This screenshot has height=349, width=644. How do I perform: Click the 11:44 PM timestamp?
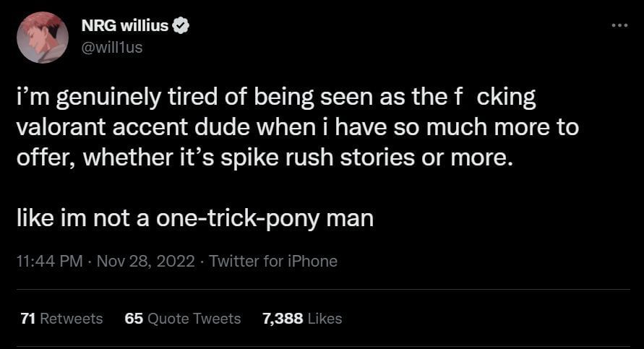click(x=49, y=261)
